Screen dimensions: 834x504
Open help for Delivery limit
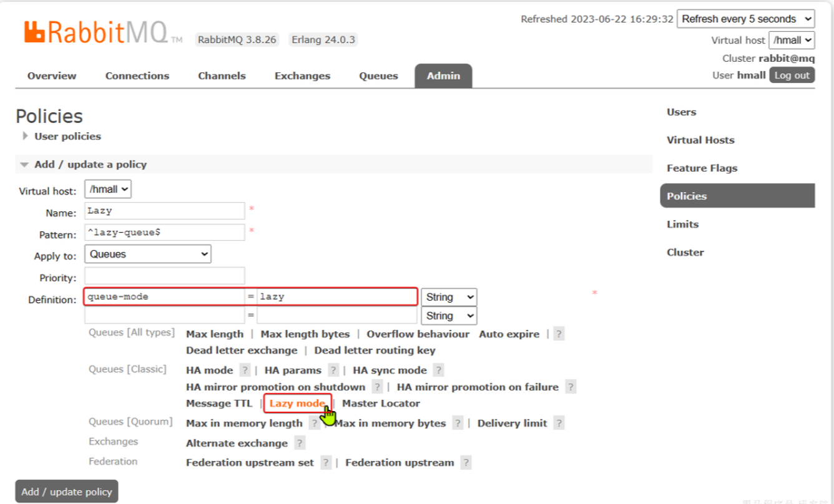pos(559,424)
